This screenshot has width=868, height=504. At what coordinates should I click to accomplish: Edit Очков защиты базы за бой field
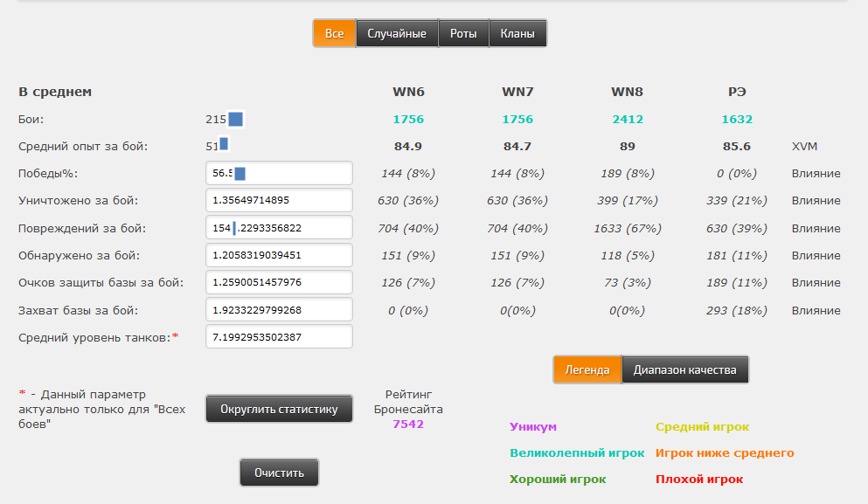pos(279,282)
